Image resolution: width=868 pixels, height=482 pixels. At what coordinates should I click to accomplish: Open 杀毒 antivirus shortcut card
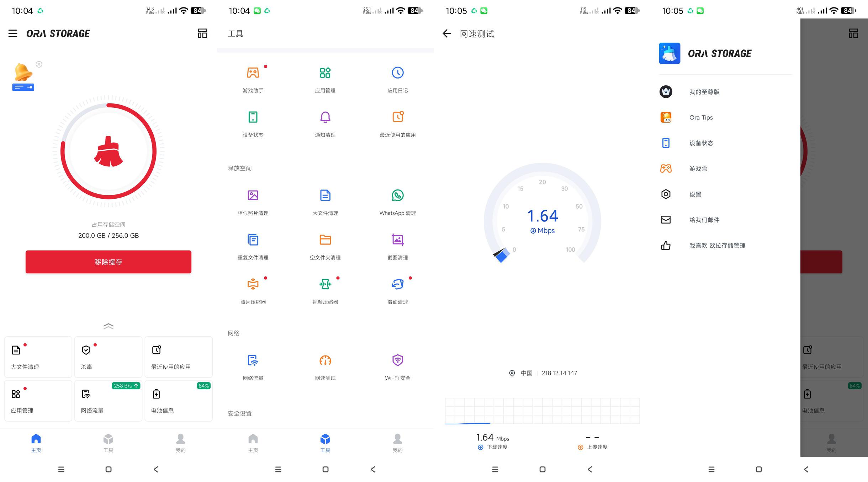(x=108, y=357)
